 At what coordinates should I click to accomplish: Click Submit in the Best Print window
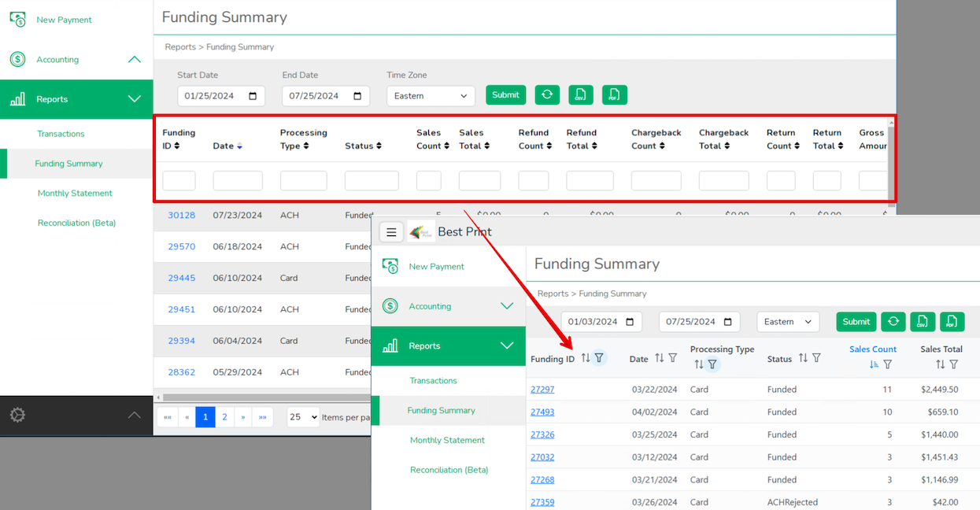click(x=856, y=321)
